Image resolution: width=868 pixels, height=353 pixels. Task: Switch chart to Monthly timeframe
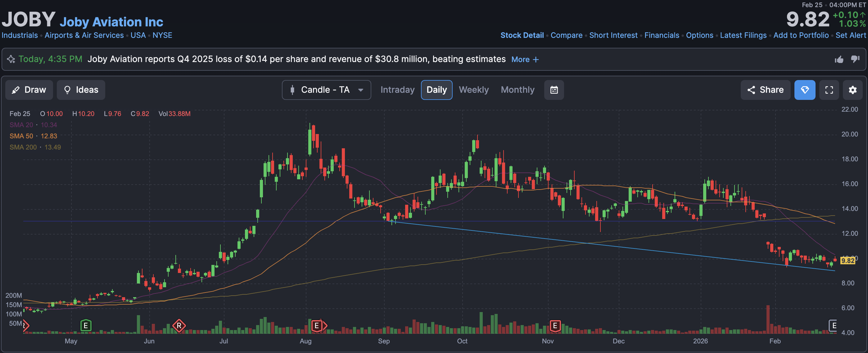click(x=517, y=90)
